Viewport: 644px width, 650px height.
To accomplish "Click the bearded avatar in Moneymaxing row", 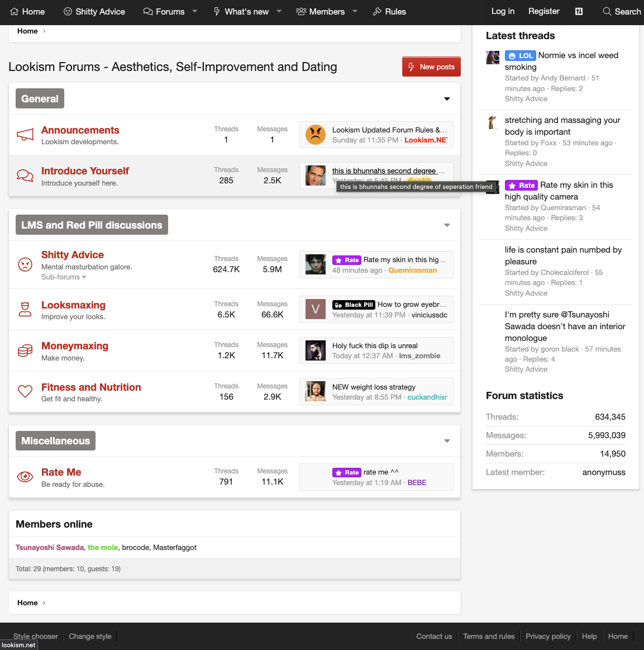I will coord(315,350).
